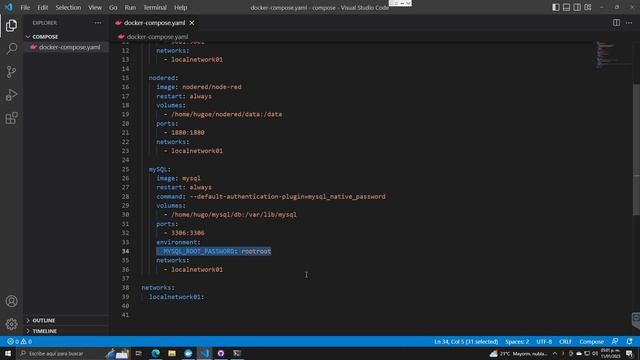Click Spaces: 2 indentation setting

517,342
